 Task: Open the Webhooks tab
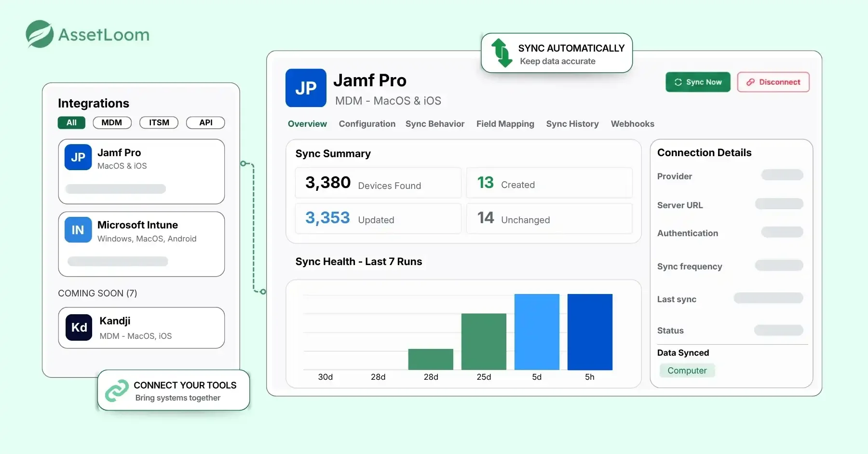pos(633,124)
